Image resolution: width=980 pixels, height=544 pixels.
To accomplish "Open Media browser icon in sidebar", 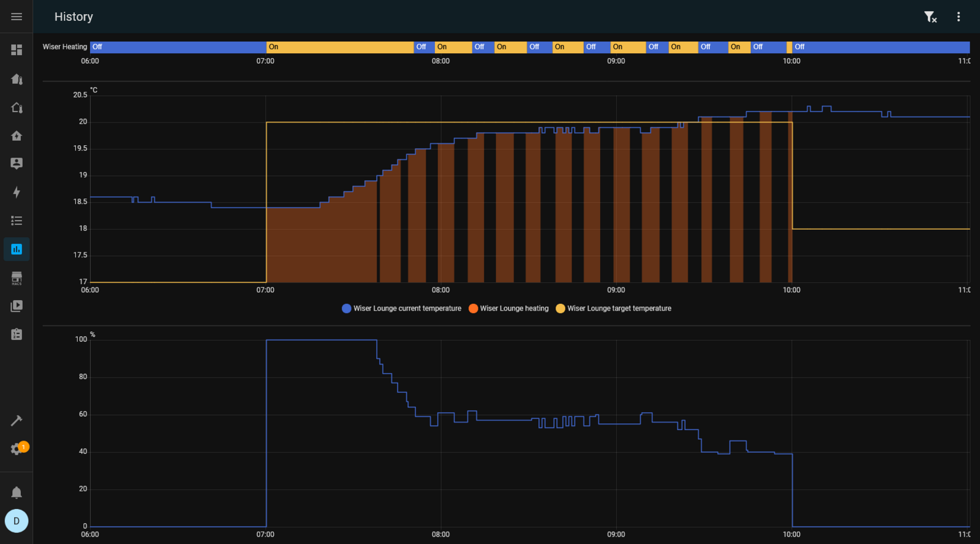I will (17, 306).
